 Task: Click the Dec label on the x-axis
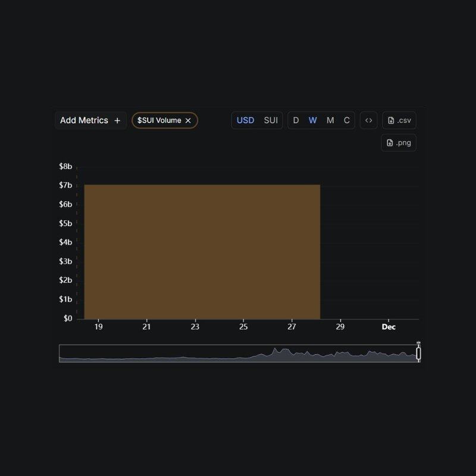click(x=389, y=327)
